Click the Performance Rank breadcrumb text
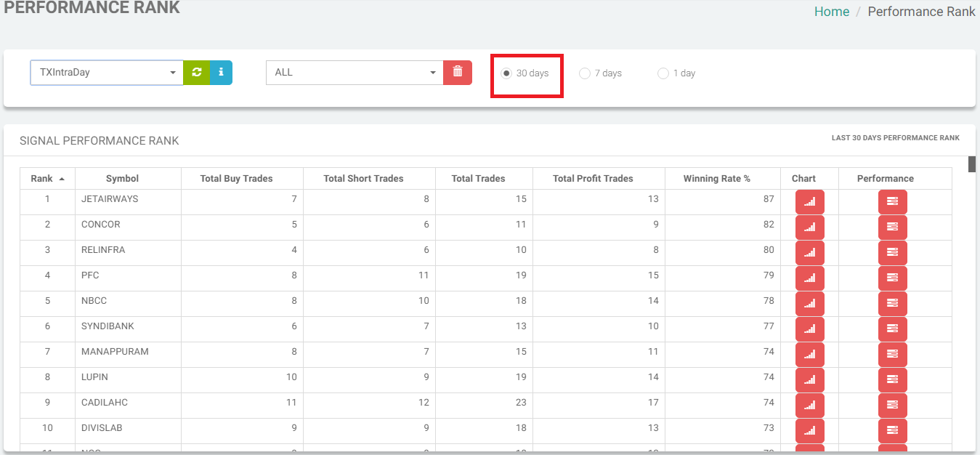Image resolution: width=980 pixels, height=455 pixels. [x=922, y=12]
